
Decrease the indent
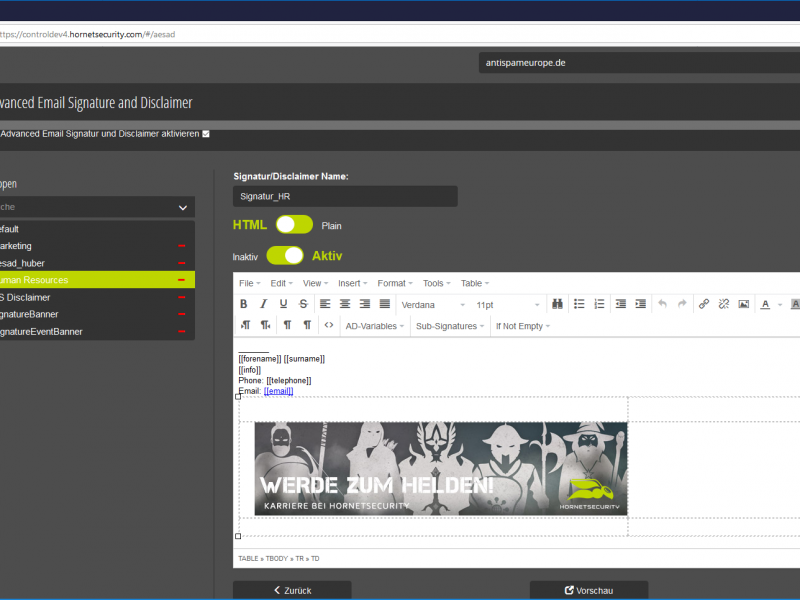(x=621, y=304)
